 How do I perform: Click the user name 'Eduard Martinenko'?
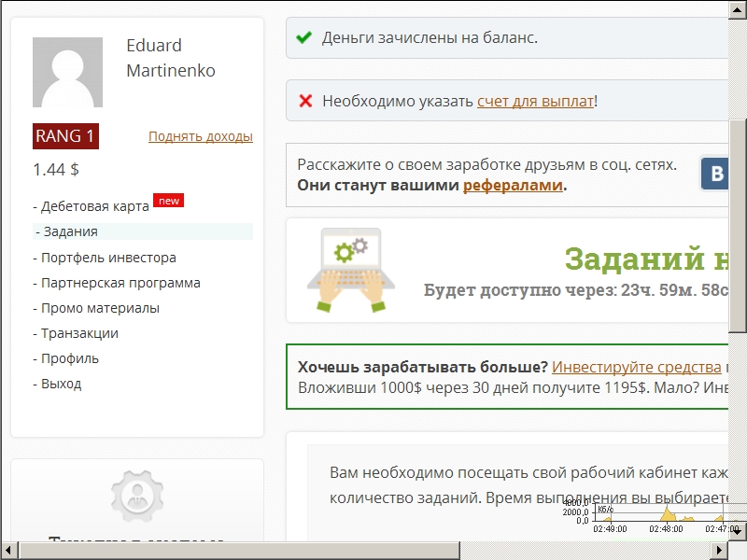pos(171,58)
